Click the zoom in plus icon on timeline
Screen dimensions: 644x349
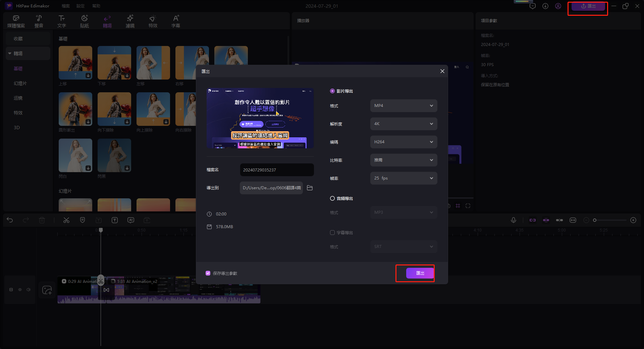[x=633, y=220]
